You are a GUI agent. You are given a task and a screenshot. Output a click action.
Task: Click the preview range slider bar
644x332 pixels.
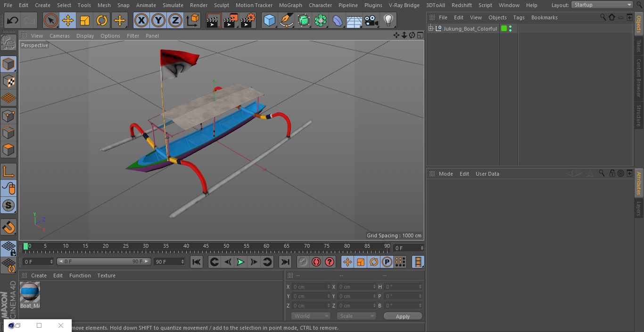click(x=104, y=261)
